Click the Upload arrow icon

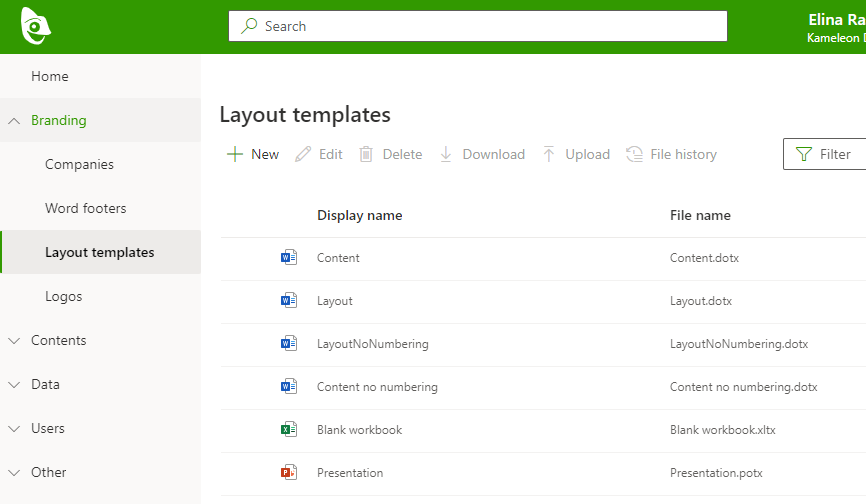[549, 154]
